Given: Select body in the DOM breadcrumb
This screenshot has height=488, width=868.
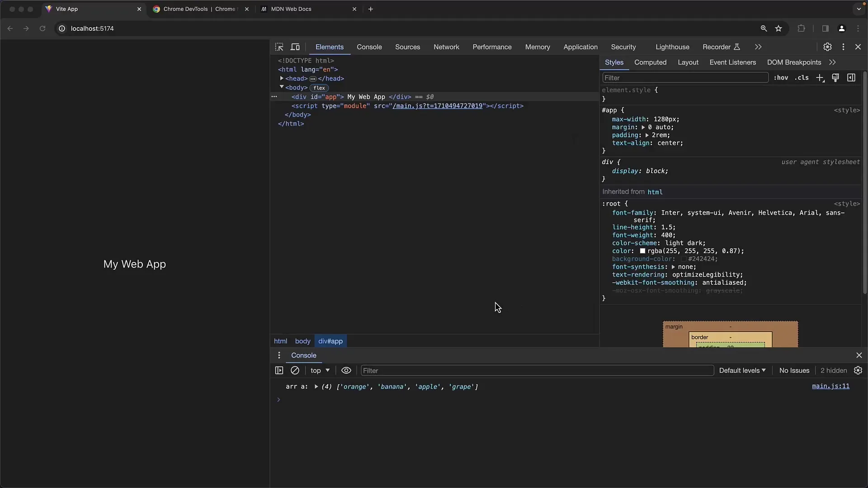Looking at the screenshot, I should click(x=302, y=341).
